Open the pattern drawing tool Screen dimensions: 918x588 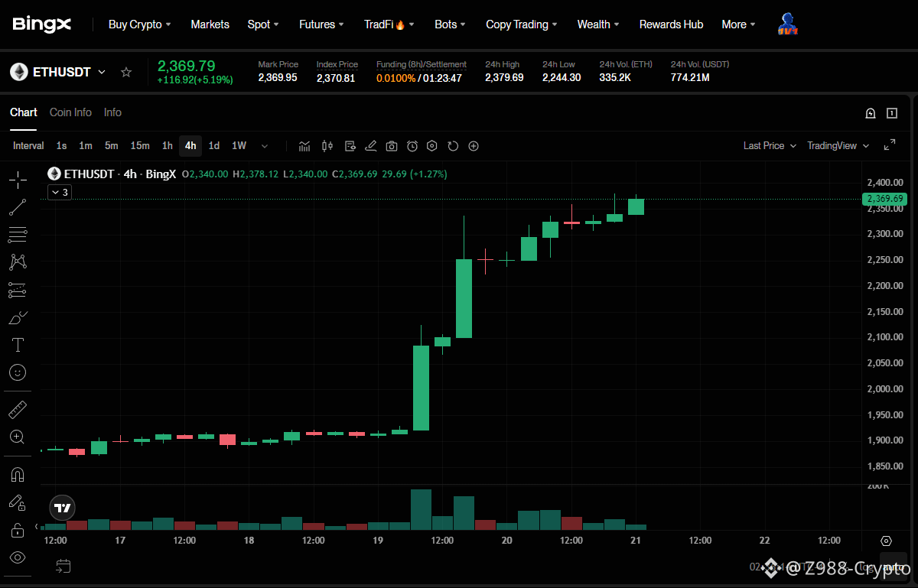[x=18, y=262]
